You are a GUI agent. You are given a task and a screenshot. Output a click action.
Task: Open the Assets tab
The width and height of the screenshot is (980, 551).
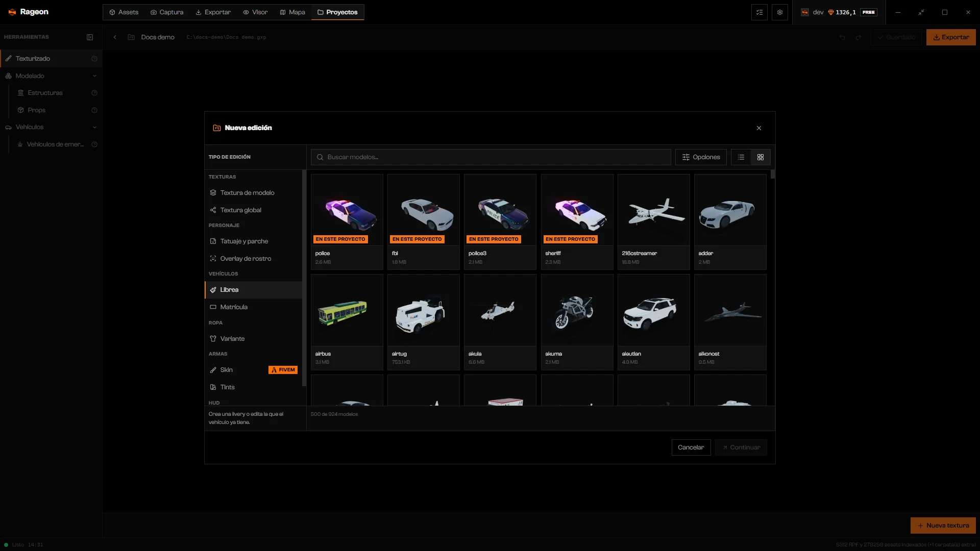click(x=124, y=12)
